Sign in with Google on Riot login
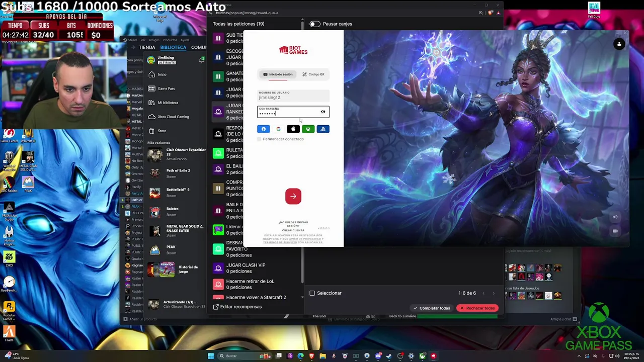The image size is (644, 362). (x=278, y=129)
